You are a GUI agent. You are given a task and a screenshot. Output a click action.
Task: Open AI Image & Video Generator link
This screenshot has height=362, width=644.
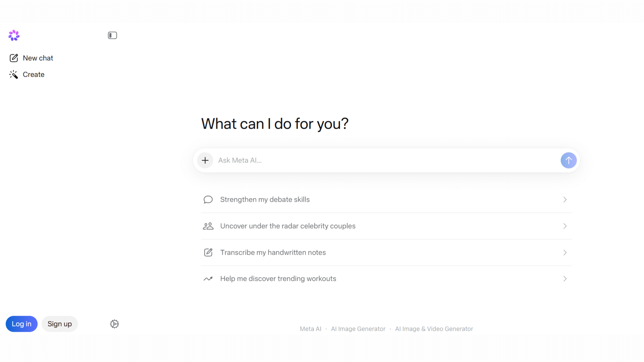coord(434,329)
